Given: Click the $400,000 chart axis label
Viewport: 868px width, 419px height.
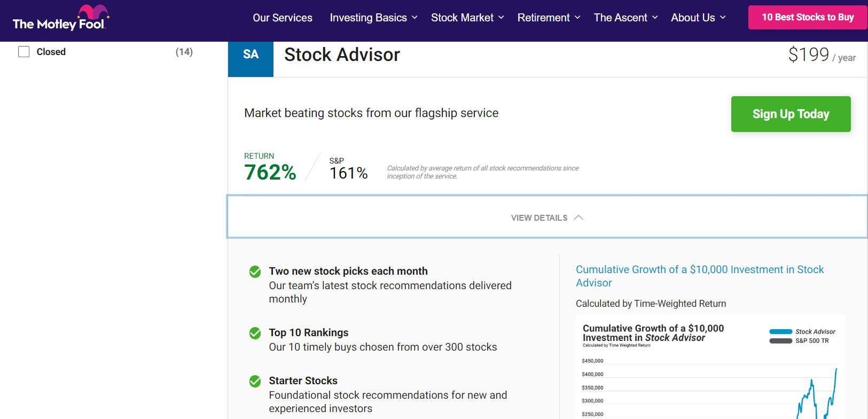Looking at the screenshot, I should [592, 375].
